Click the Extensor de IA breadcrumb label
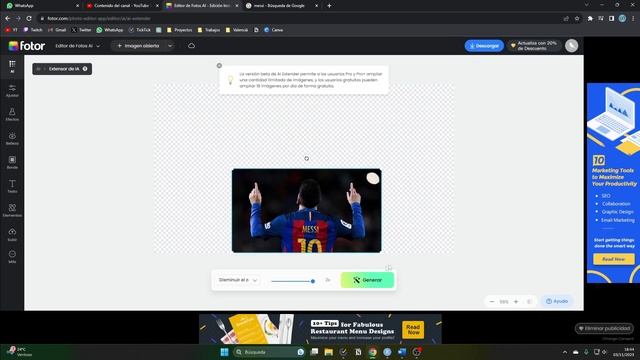 pos(64,69)
